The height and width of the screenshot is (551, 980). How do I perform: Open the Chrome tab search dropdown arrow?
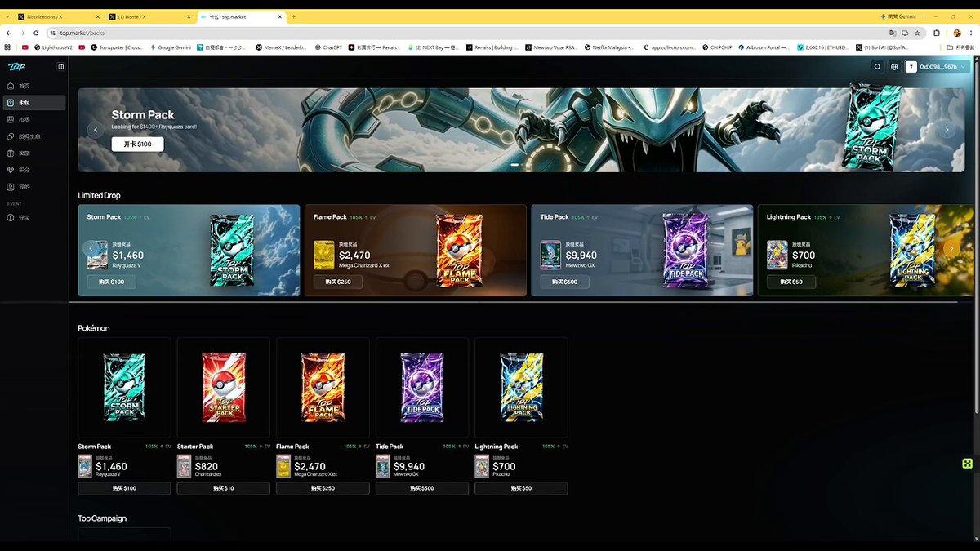[8, 16]
